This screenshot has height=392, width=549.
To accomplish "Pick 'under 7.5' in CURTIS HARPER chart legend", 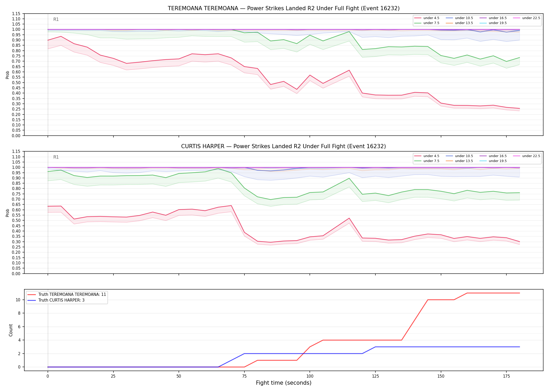I will [427, 161].
